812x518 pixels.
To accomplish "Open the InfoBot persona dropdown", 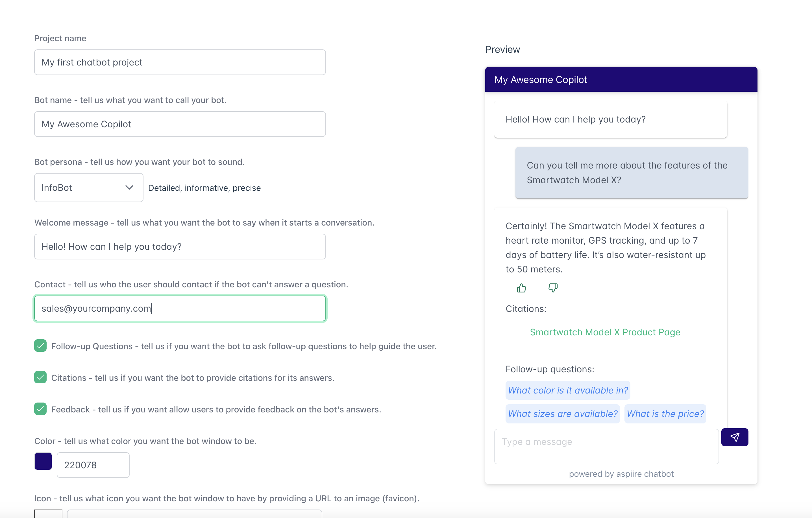I will coord(89,188).
